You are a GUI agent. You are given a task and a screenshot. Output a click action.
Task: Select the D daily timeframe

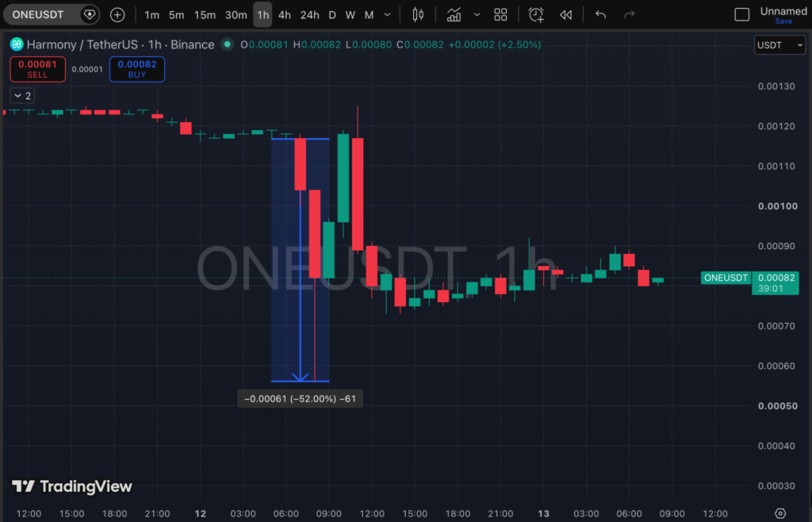pyautogui.click(x=332, y=15)
